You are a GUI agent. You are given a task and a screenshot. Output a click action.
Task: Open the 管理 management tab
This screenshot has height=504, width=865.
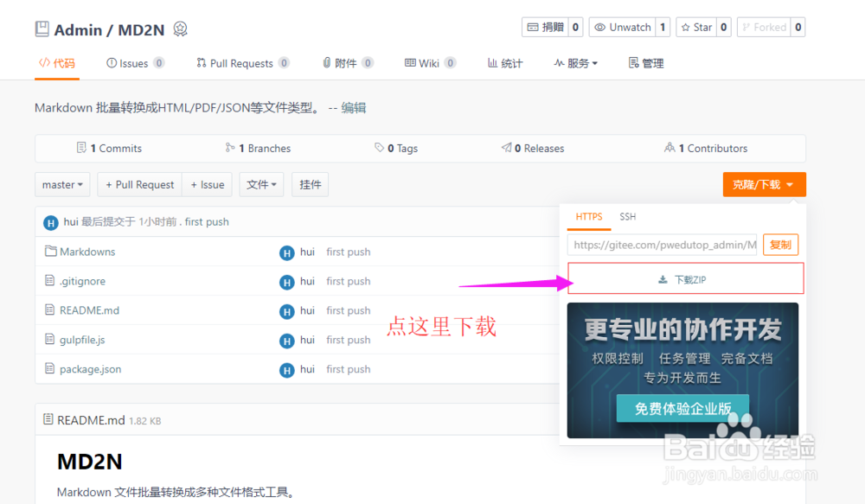click(x=646, y=63)
